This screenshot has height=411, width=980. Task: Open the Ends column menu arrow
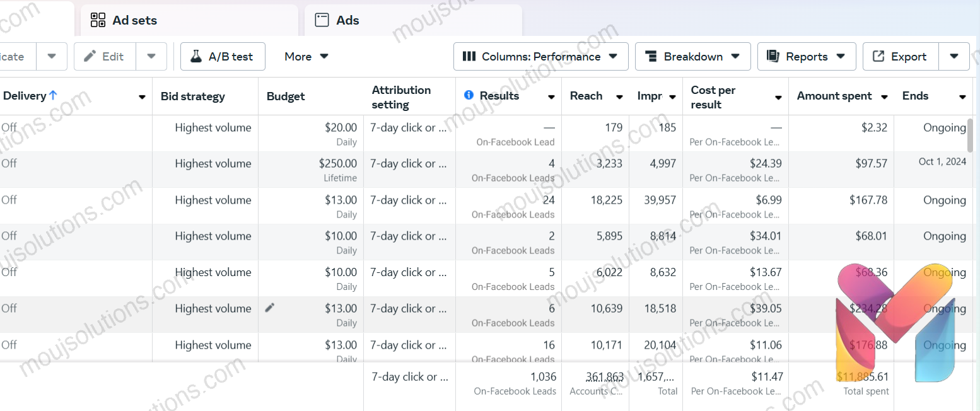(962, 97)
